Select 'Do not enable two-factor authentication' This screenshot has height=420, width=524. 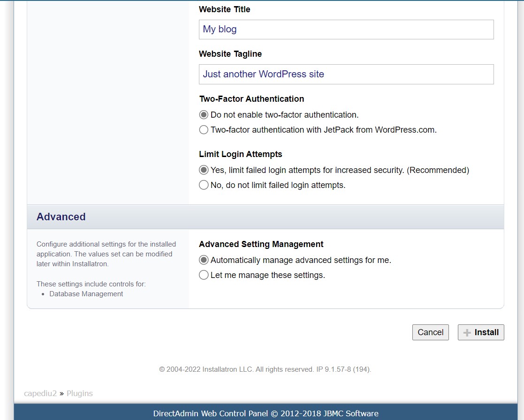coord(204,115)
